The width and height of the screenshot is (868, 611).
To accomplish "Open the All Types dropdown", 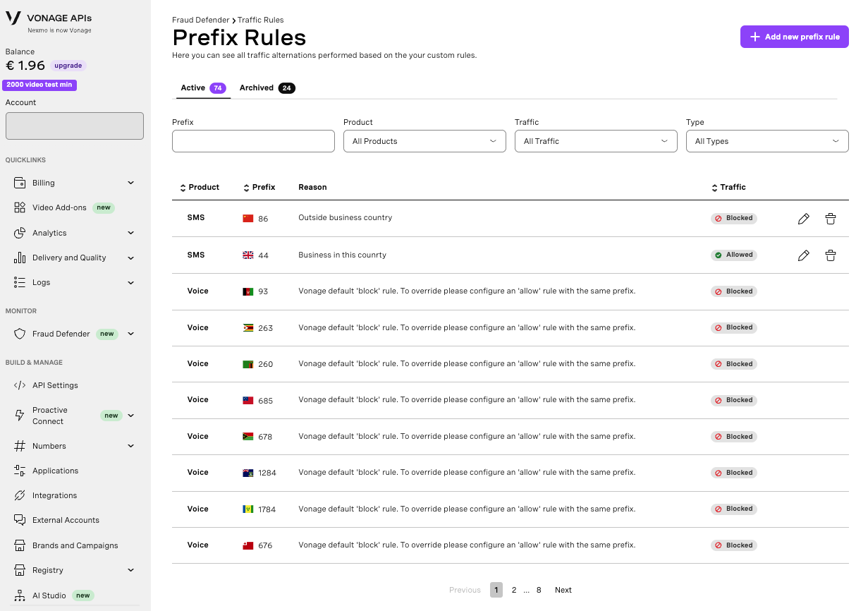I will click(767, 141).
